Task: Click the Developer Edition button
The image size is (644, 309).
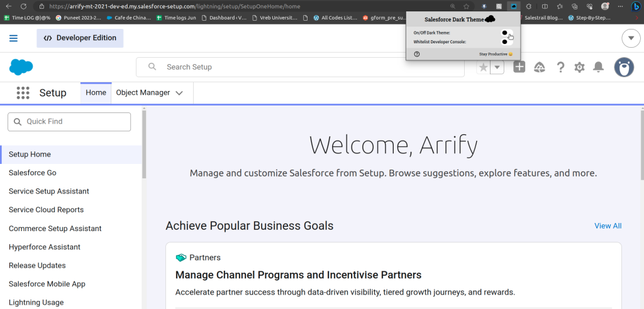Action: click(x=80, y=38)
